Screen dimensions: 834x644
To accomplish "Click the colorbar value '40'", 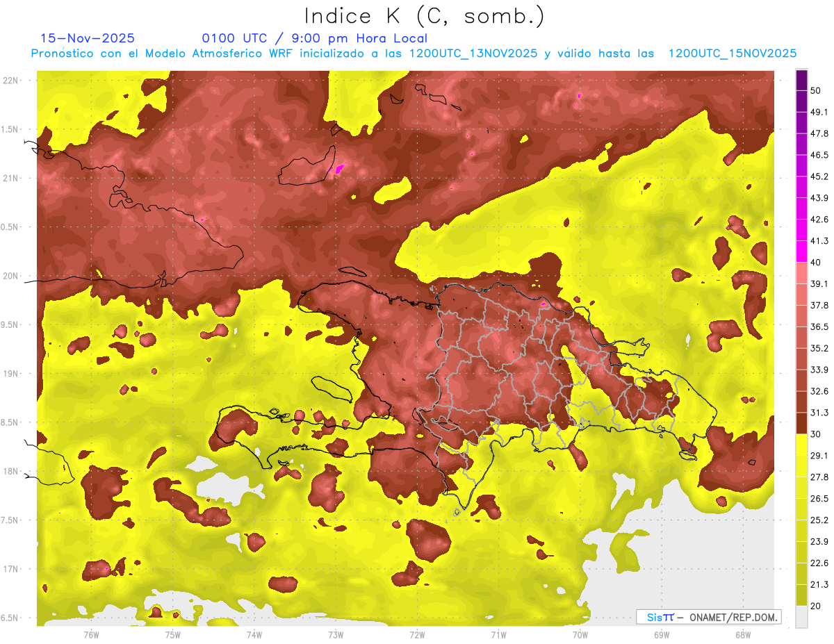I will [816, 263].
